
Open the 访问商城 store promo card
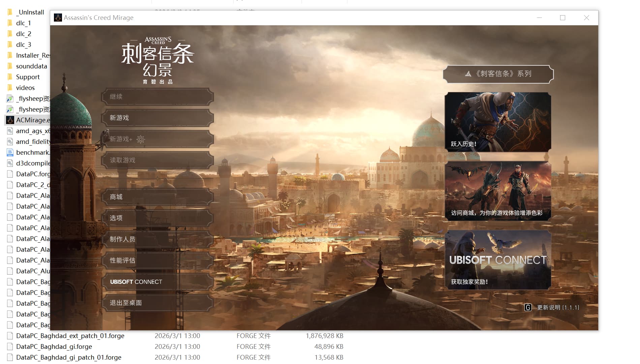pos(498,191)
